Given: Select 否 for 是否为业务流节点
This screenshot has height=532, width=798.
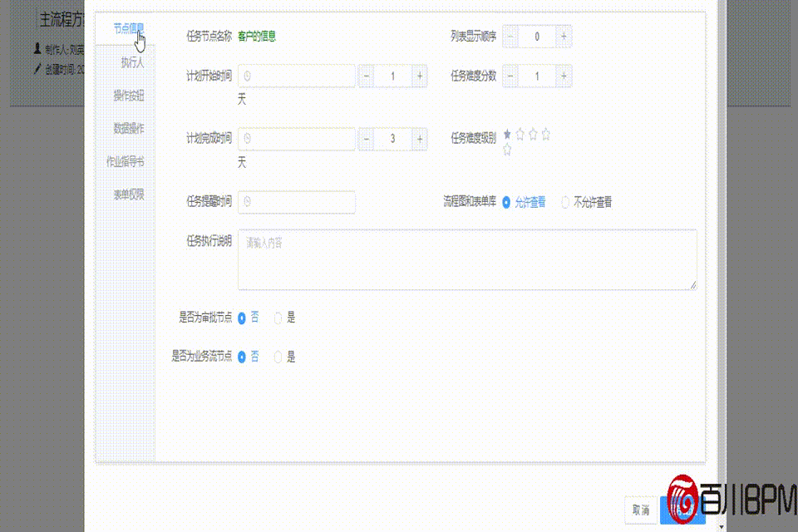Looking at the screenshot, I should [249, 357].
